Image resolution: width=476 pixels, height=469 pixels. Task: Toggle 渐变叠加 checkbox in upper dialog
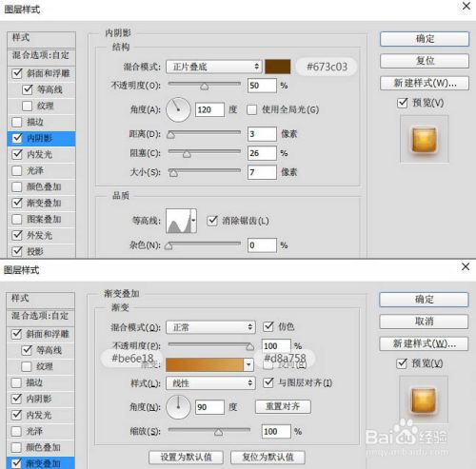coord(17,203)
